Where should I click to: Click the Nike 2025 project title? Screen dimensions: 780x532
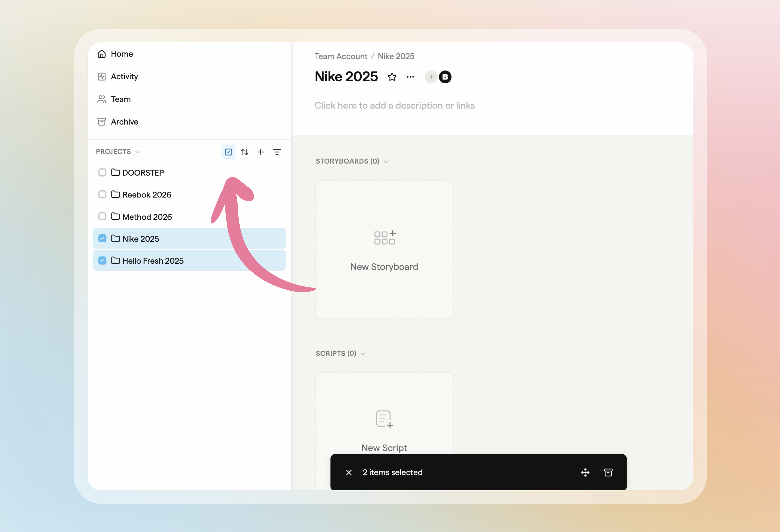(x=346, y=77)
